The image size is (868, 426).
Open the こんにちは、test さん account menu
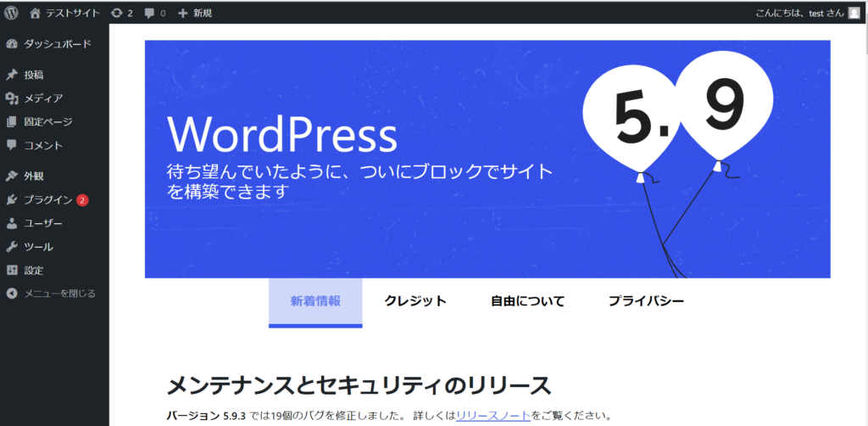coord(798,13)
